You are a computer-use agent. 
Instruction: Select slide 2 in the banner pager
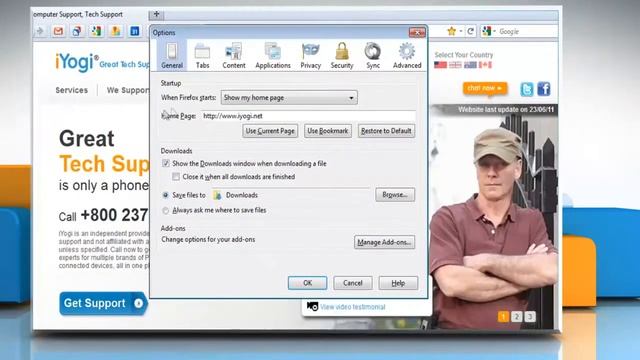[x=517, y=317]
